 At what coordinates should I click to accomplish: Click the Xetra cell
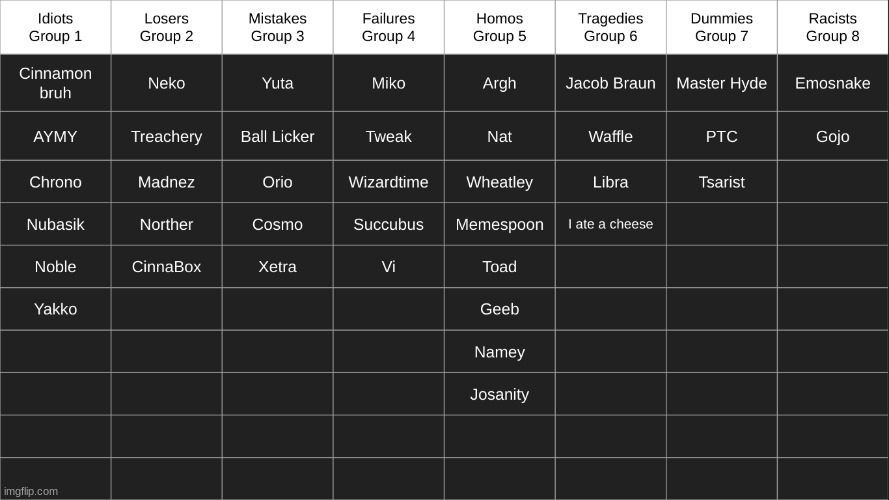tap(277, 266)
